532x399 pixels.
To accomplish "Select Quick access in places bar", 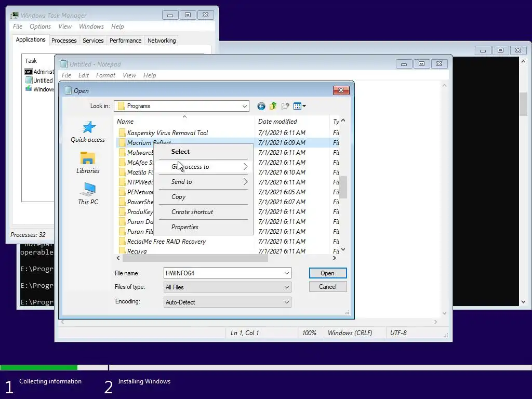I will [x=88, y=132].
